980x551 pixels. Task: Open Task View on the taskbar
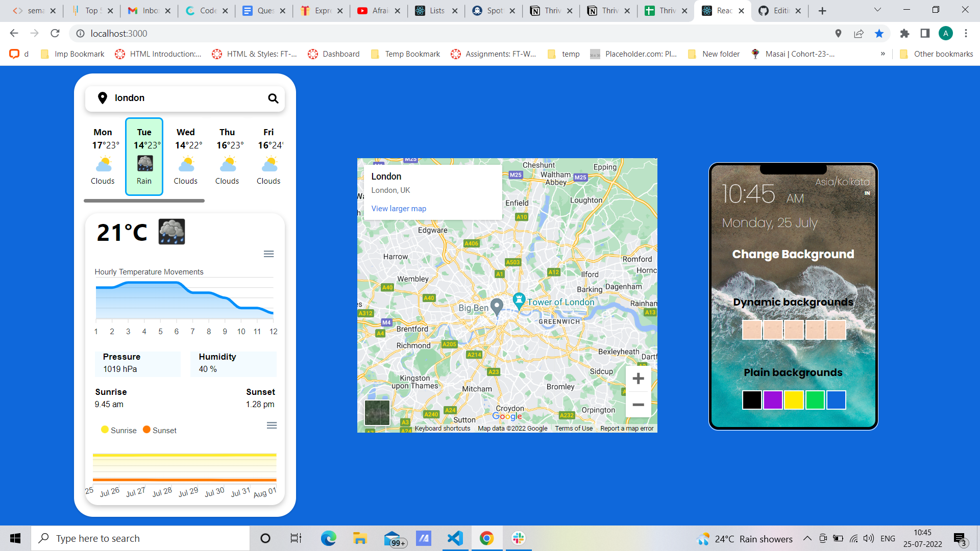coord(297,538)
